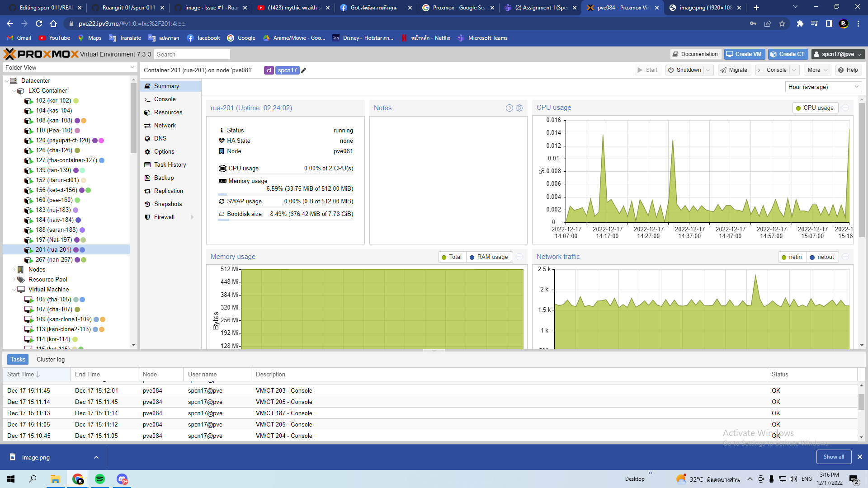Collapse the CPU usage panel
This screenshot has height=488, width=868.
tap(845, 108)
